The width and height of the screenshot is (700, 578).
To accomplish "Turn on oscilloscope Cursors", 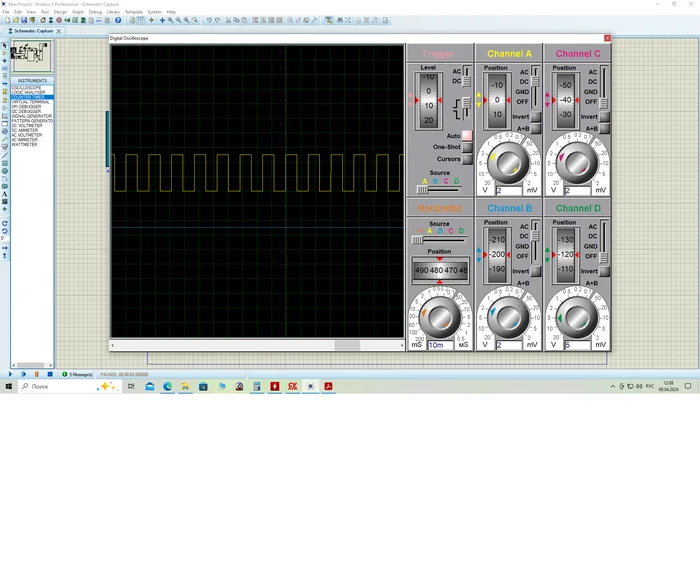I will [467, 159].
